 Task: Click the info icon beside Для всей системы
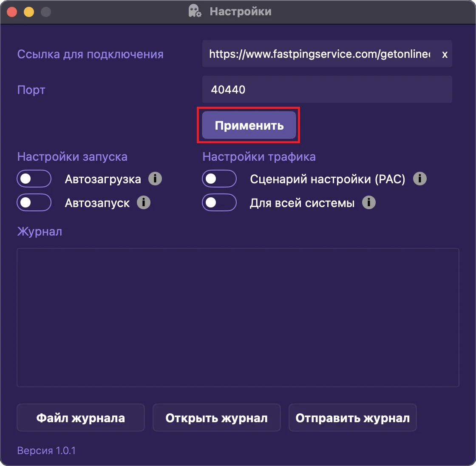tap(369, 202)
